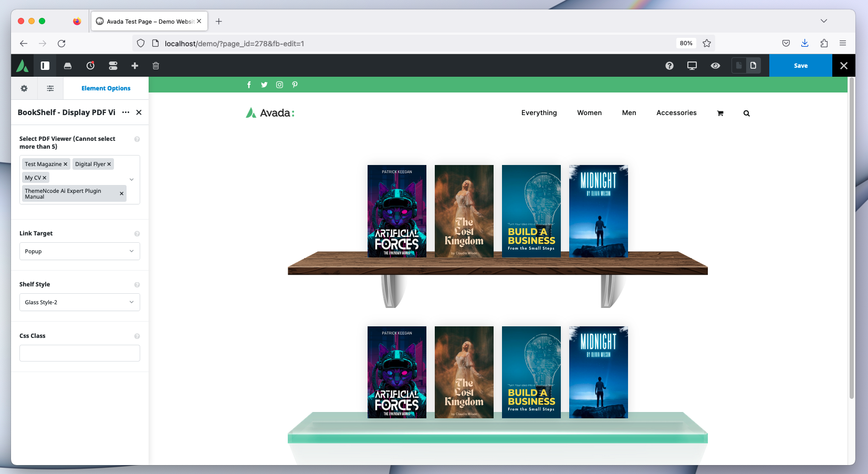Show help for Css Class option

point(137,336)
